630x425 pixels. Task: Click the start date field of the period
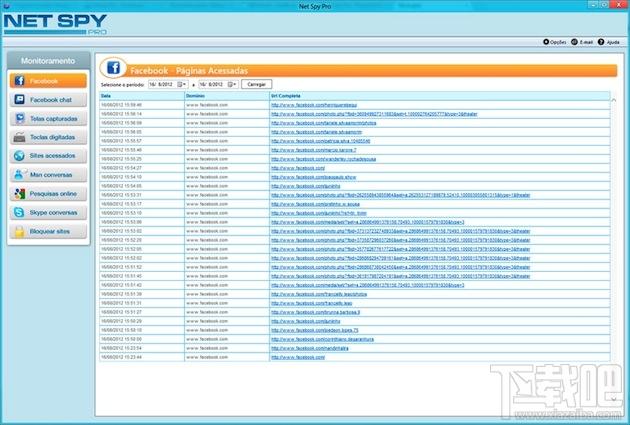[168, 84]
